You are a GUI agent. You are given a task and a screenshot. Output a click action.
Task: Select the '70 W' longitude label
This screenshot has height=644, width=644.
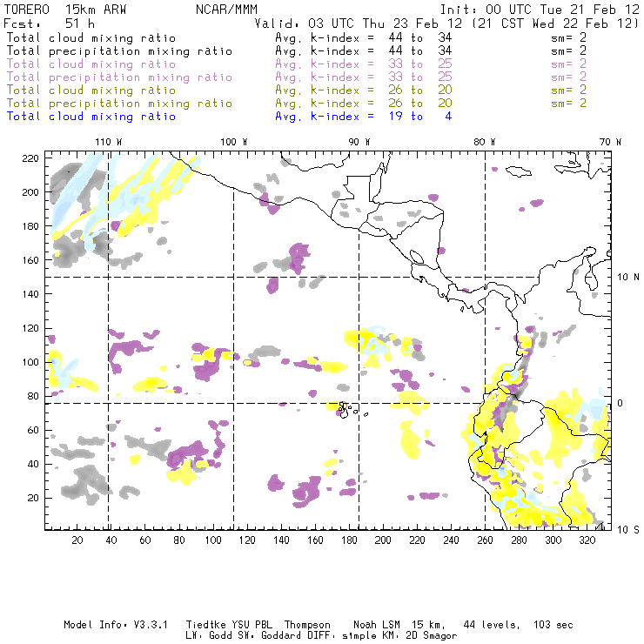610,142
